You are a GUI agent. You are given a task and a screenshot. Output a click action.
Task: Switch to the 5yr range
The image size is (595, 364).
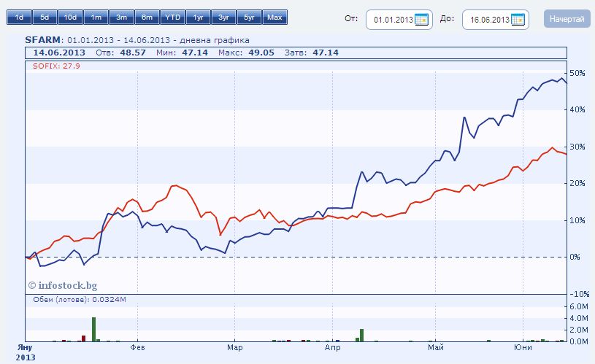(x=249, y=18)
